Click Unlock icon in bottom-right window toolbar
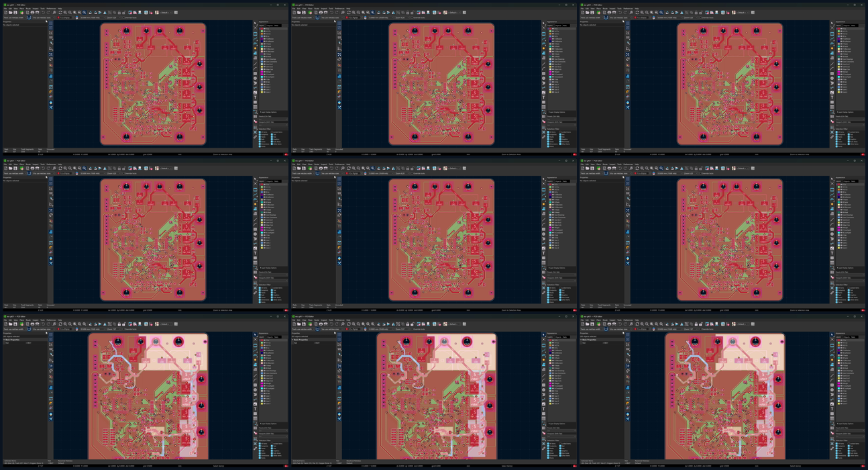This screenshot has width=868, height=470. click(x=700, y=324)
